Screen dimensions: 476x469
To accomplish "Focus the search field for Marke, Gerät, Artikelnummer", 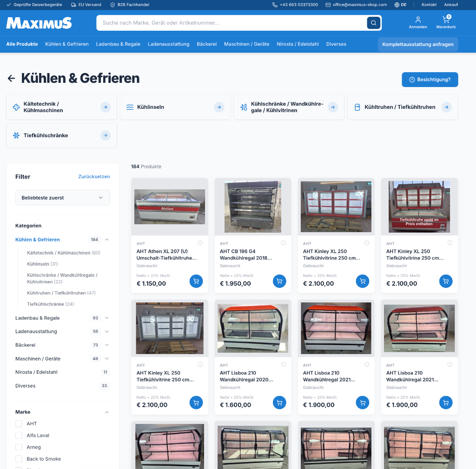I will pyautogui.click(x=231, y=23).
